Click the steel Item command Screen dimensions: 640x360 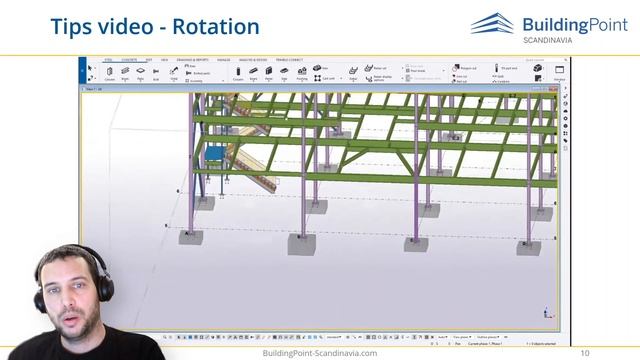click(x=190, y=66)
